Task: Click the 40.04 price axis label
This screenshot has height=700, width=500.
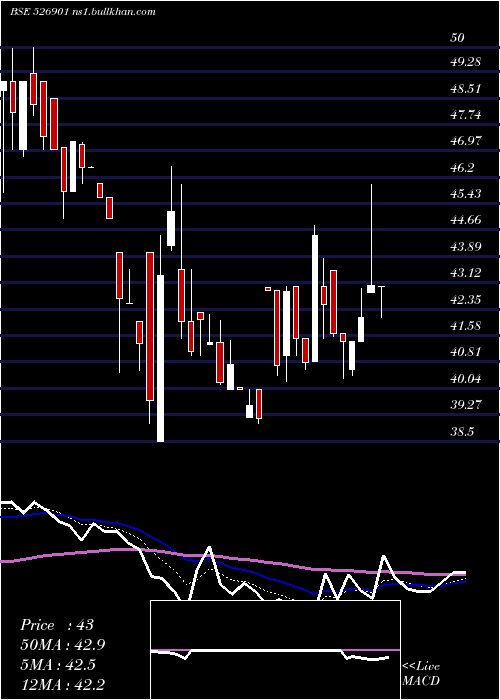Action: click(466, 379)
